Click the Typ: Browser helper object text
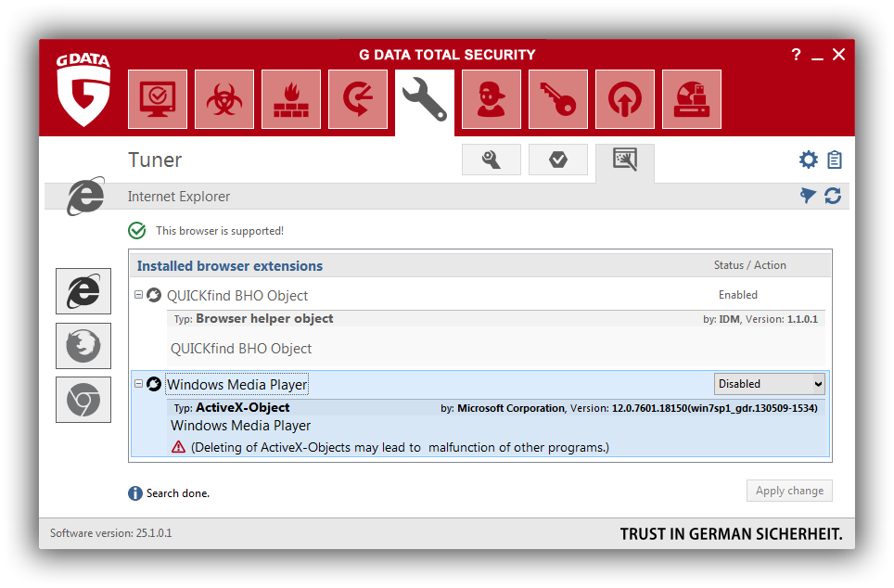894x588 pixels. (x=254, y=319)
